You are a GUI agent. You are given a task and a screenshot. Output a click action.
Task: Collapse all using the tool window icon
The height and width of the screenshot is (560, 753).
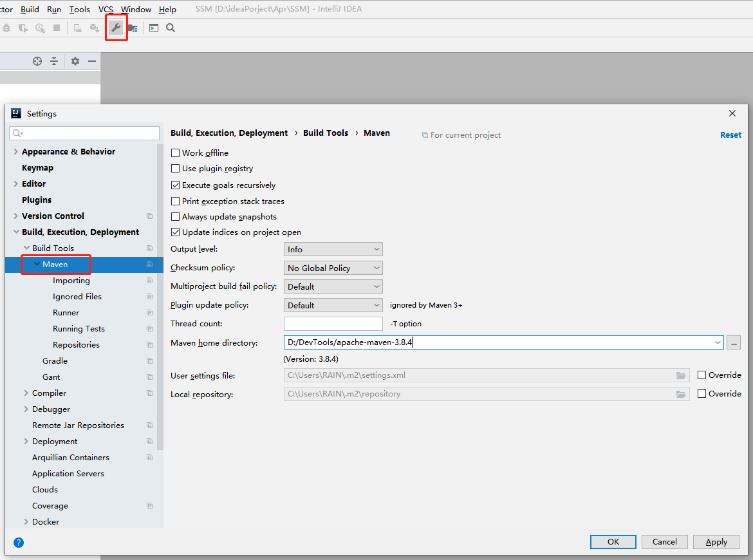tap(54, 61)
